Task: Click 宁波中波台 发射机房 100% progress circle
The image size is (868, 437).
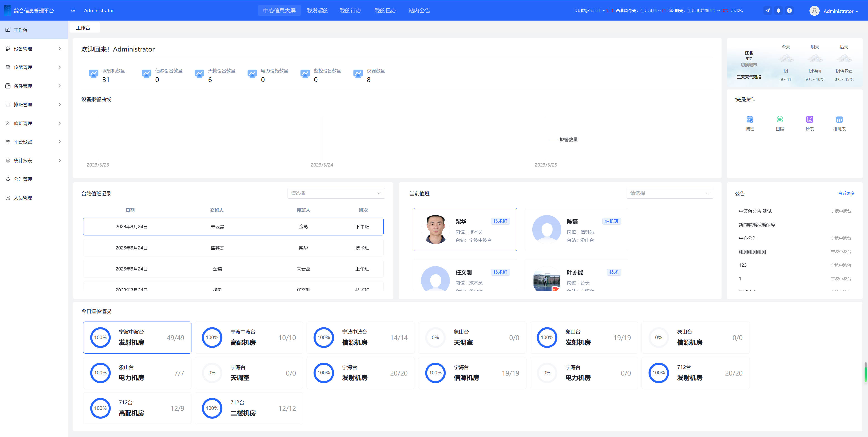Action: [100, 338]
